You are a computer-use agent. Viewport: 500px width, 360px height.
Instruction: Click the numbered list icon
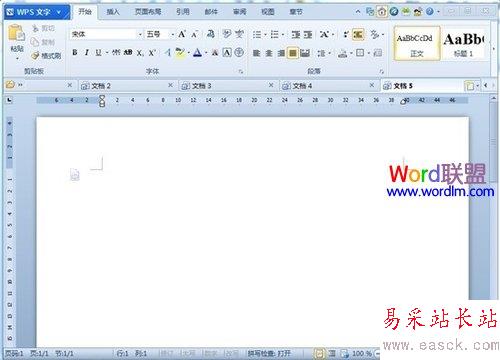(x=274, y=34)
